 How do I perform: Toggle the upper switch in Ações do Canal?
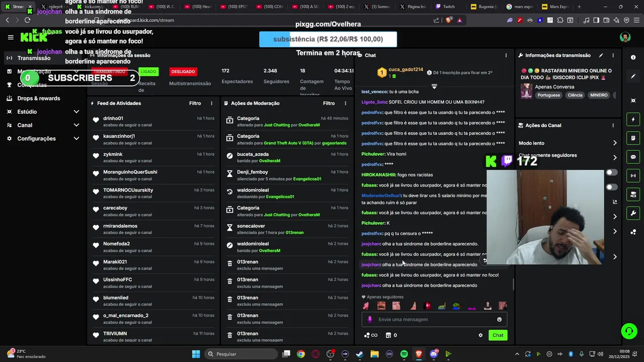point(612,172)
